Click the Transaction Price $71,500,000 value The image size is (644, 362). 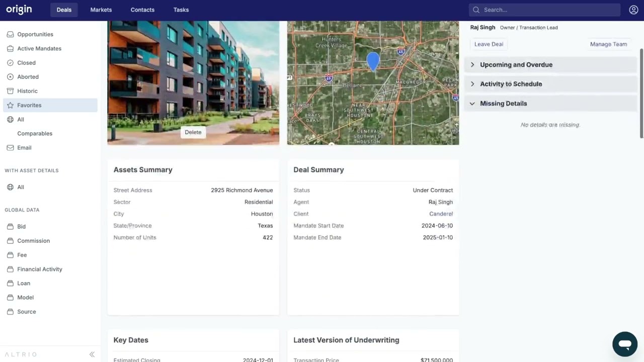[x=437, y=359]
